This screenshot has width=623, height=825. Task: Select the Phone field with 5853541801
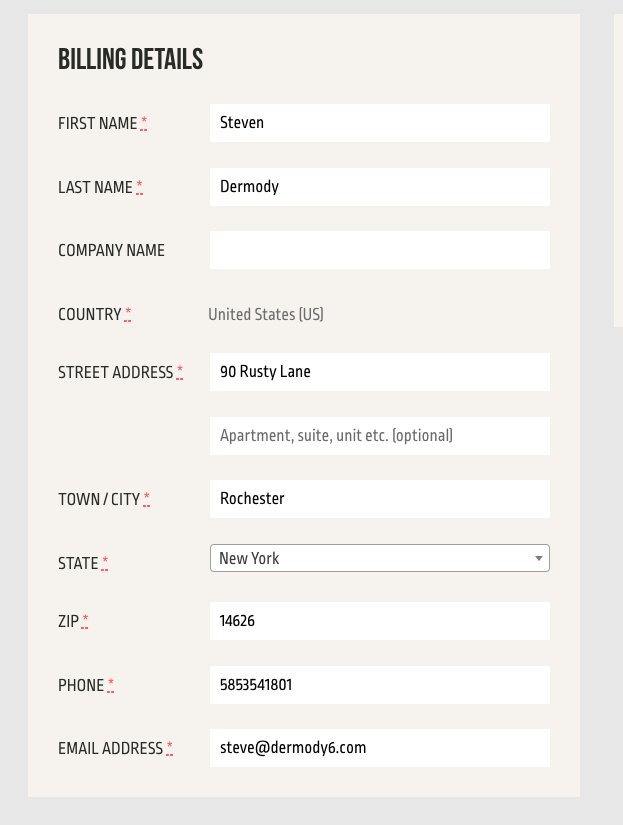click(x=379, y=685)
